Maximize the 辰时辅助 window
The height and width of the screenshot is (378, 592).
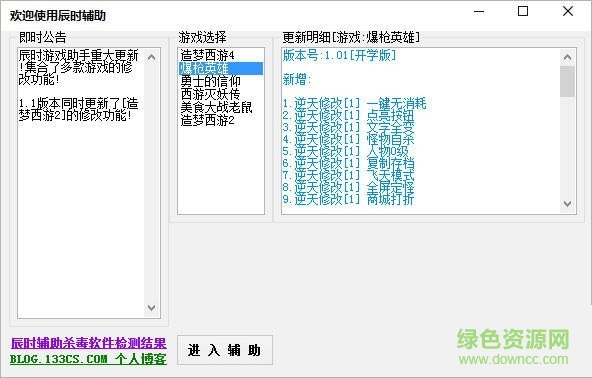pos(523,12)
